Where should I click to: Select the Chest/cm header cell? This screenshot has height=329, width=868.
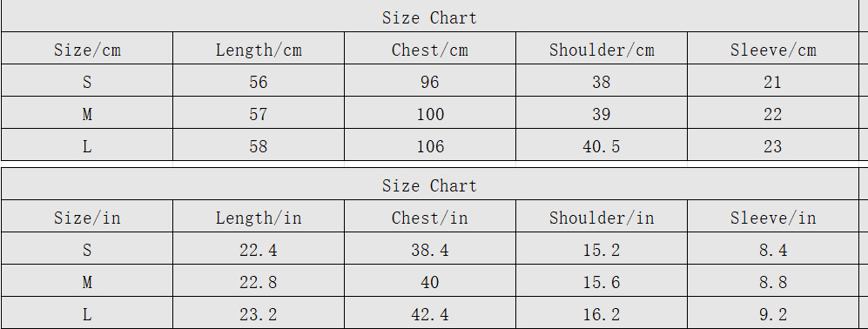(430, 48)
